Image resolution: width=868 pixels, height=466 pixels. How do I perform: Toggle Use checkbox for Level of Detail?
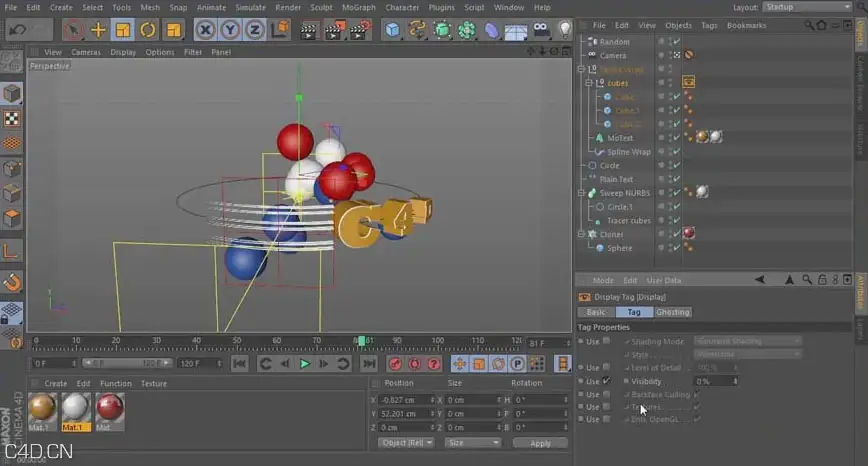pyautogui.click(x=606, y=367)
